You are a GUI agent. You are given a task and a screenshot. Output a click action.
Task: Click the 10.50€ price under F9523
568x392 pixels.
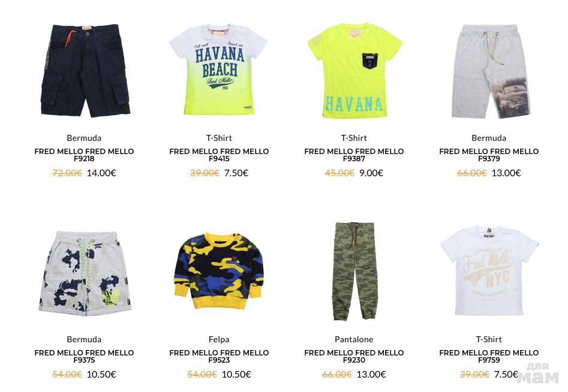[236, 374]
